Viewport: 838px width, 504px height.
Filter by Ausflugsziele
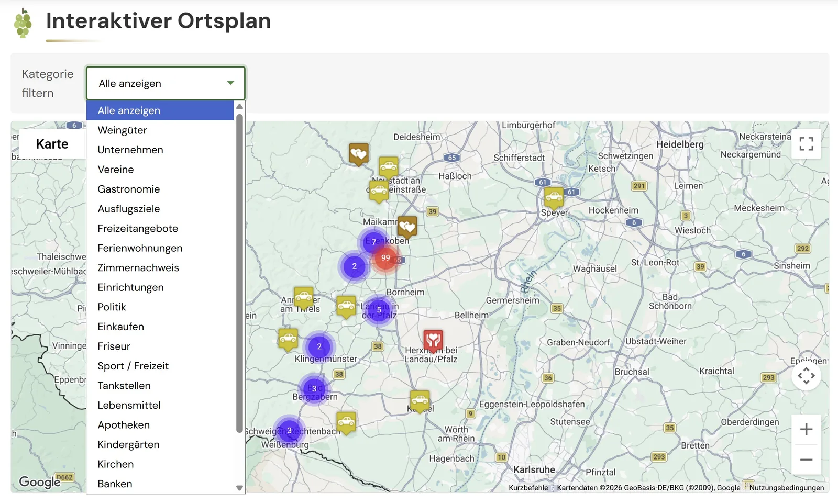point(160,209)
